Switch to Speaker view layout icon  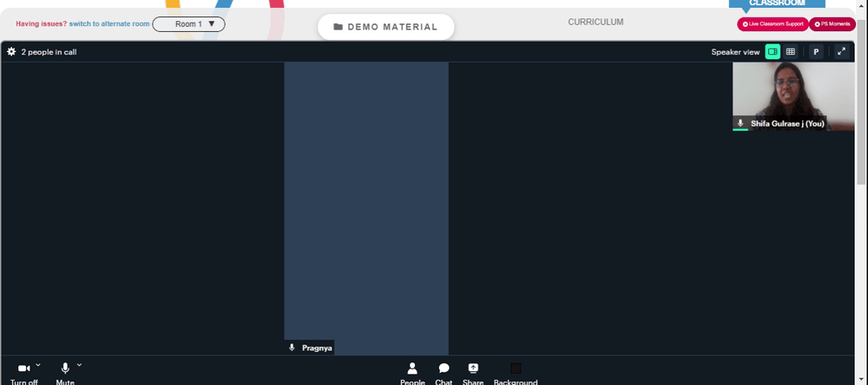click(x=773, y=51)
